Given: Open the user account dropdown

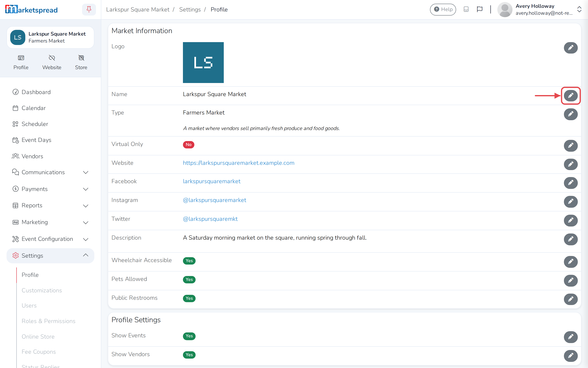Looking at the screenshot, I should [x=540, y=9].
